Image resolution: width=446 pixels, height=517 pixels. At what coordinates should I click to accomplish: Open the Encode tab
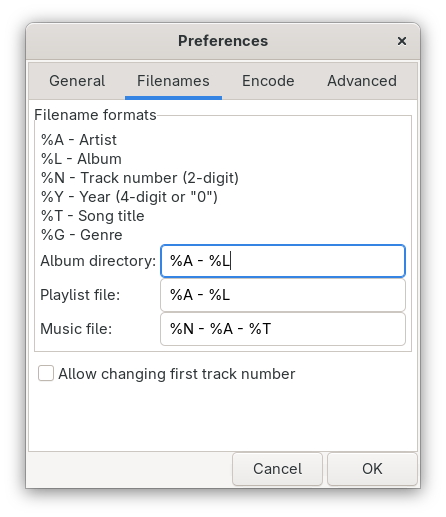point(268,81)
